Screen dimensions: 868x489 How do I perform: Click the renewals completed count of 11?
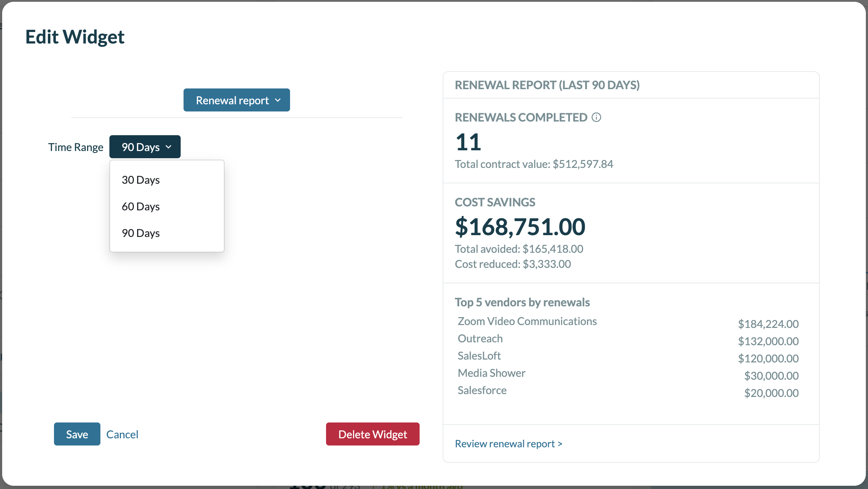pos(468,142)
